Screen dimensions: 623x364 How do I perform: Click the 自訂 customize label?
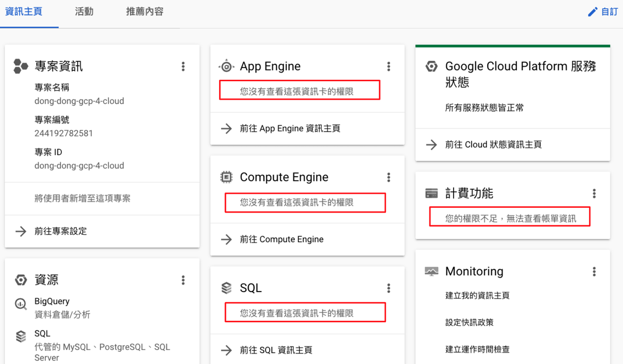[x=609, y=12]
